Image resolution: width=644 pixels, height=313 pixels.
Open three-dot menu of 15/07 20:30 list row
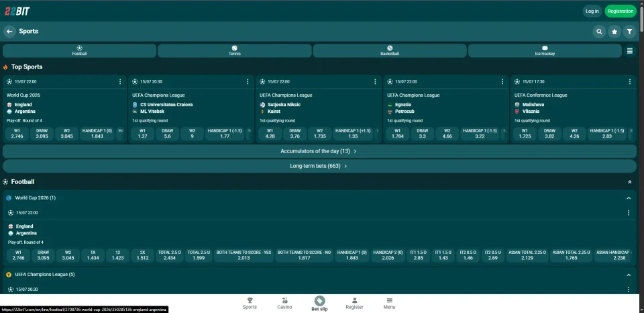pyautogui.click(x=628, y=289)
